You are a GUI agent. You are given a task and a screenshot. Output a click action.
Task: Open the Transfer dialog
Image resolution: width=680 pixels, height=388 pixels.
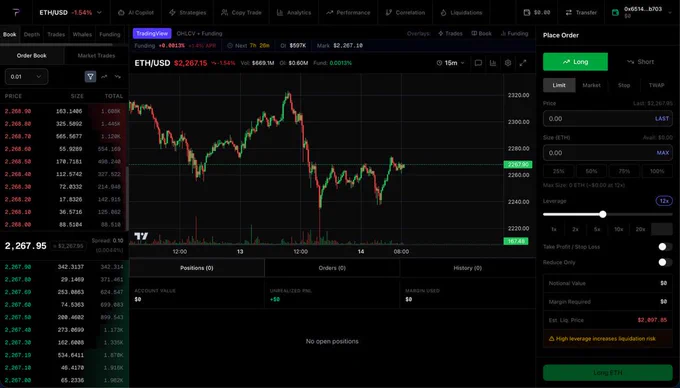coord(581,13)
